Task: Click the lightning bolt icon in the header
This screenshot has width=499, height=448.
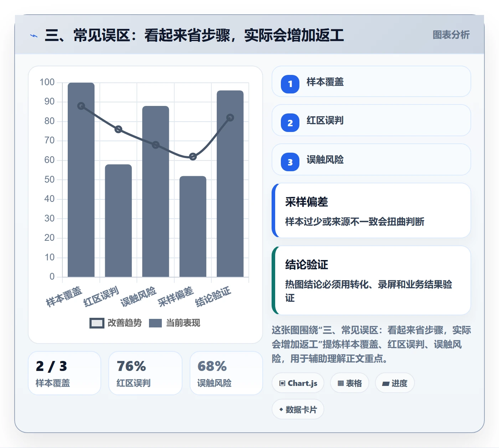Action: click(34, 36)
